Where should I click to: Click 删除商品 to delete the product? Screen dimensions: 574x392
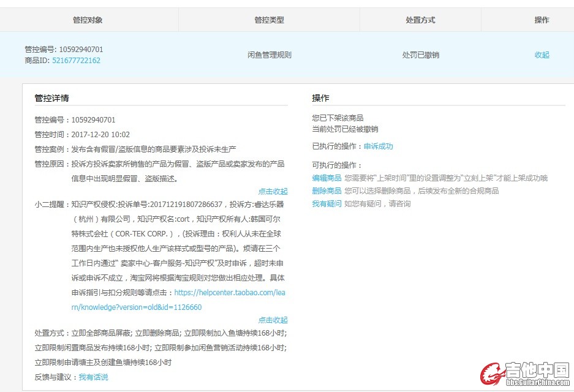click(327, 190)
